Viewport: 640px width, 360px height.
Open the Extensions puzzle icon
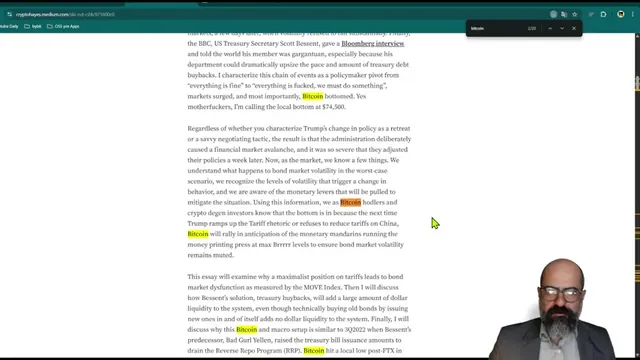tap(603, 14)
